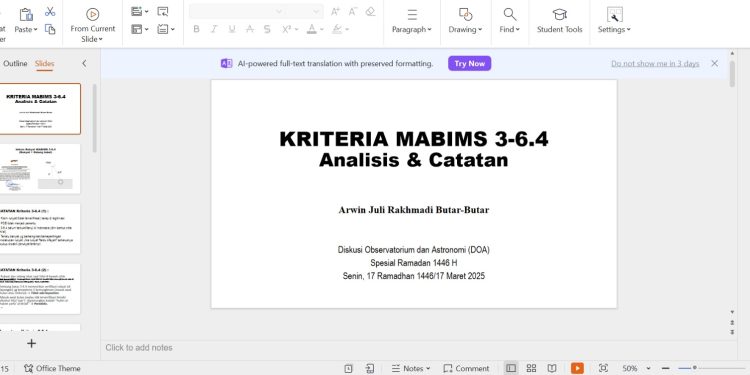
Task: Toggle Text Shadow formatting
Action: [x=267, y=30]
